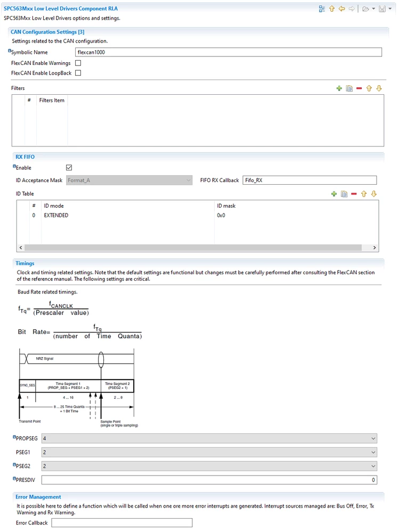This screenshot has height=532, width=398.
Task: Click the info marker beside PSEG2 label
Action: [14, 464]
